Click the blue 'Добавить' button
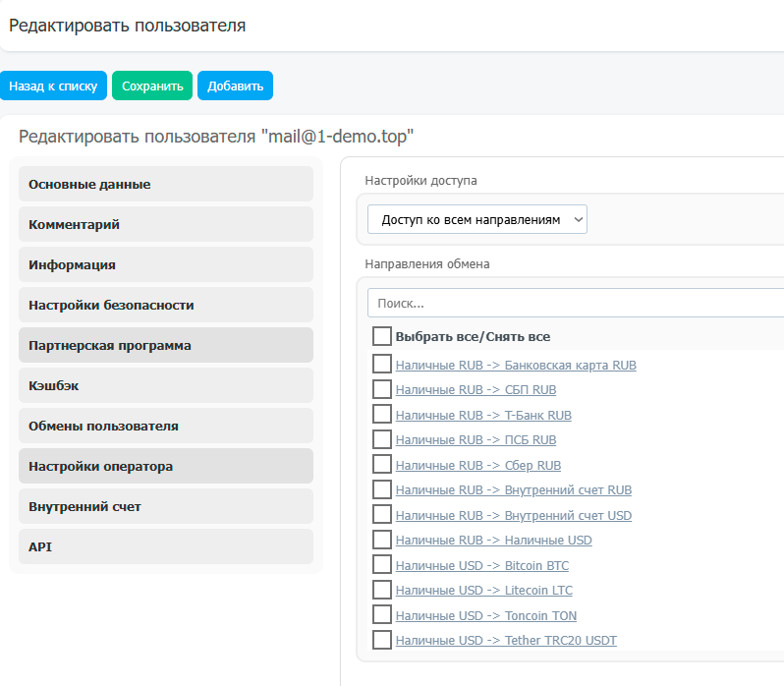Image resolution: width=784 pixels, height=686 pixels. coord(235,86)
